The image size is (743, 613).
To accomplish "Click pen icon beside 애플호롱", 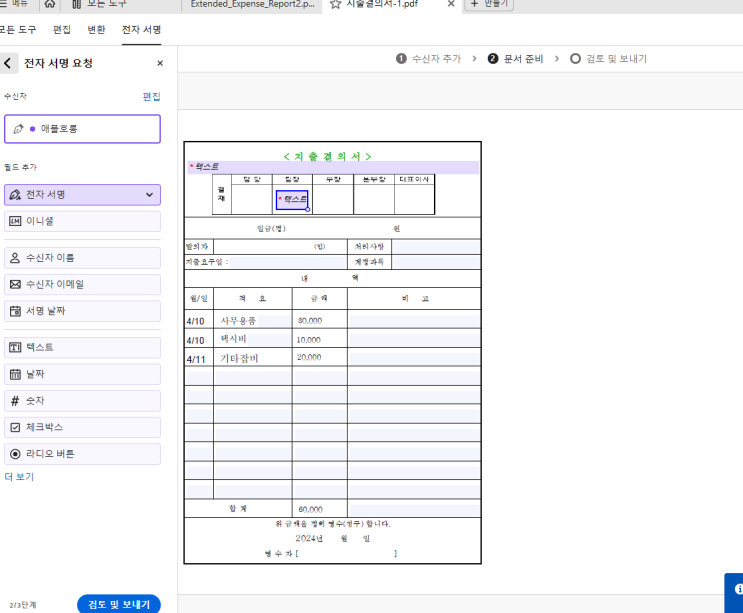I will [18, 129].
